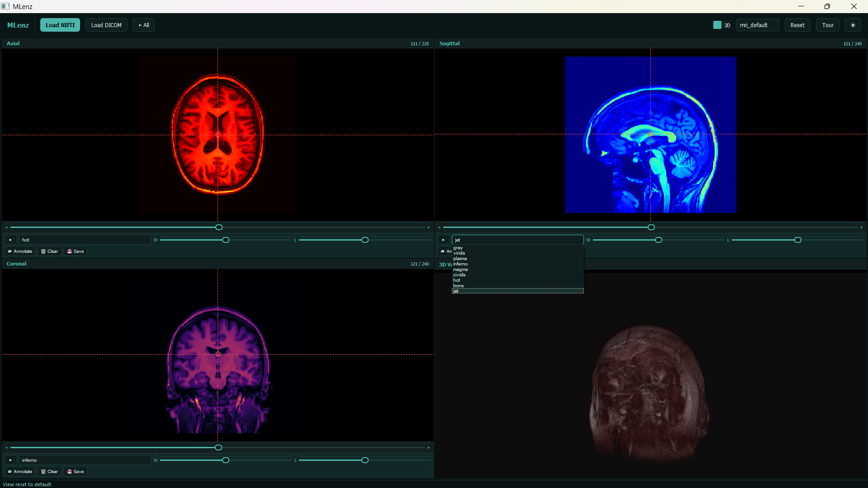Open the Coronal colormap dropdown showing inferno
Screen dimensions: 868x488
coord(85,460)
